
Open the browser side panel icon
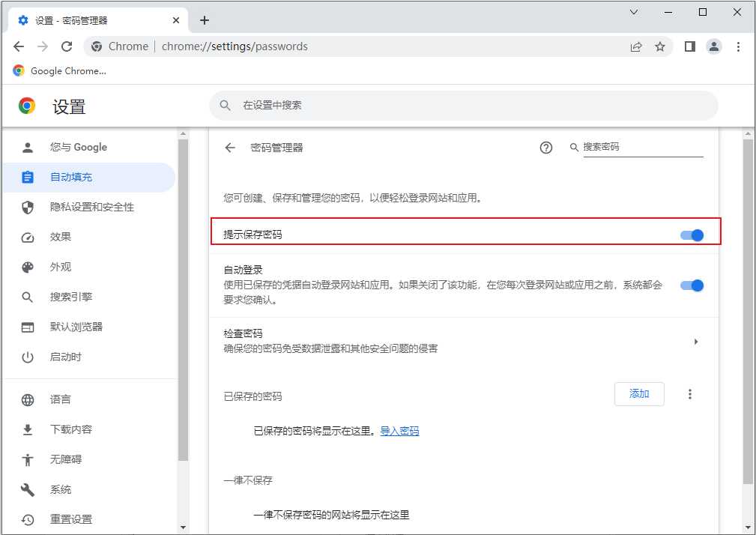tap(690, 46)
